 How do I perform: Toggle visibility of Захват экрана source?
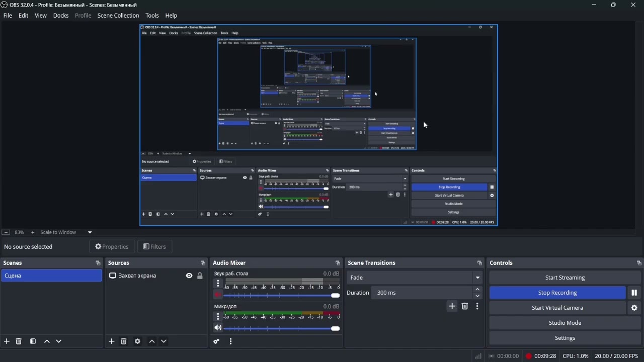click(189, 276)
